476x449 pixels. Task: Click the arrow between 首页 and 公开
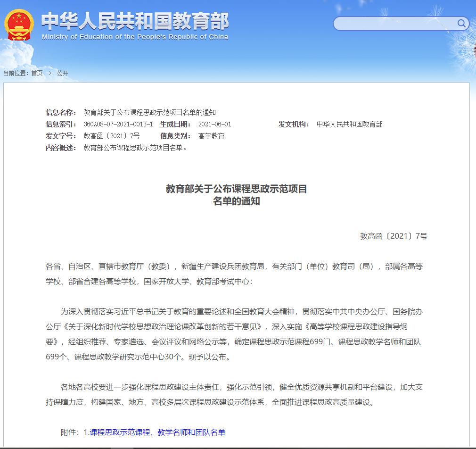click(x=49, y=73)
